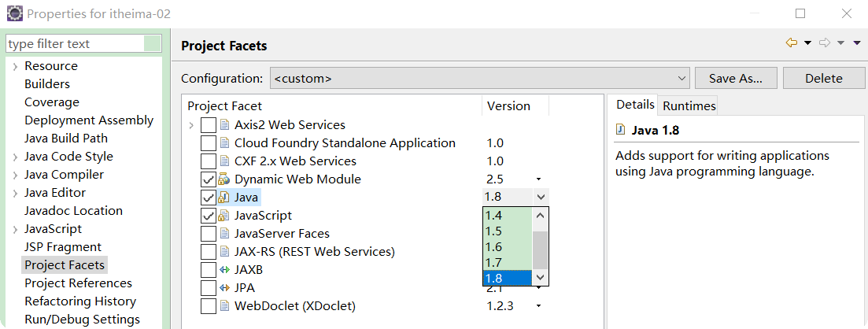Image resolution: width=868 pixels, height=329 pixels.
Task: Click the JAXB facet icon
Action: (x=224, y=270)
